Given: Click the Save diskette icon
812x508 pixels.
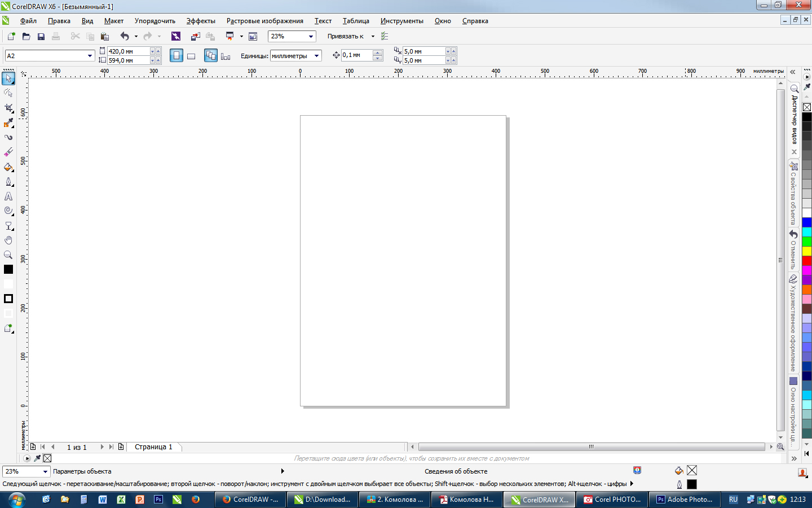Looking at the screenshot, I should (x=41, y=36).
